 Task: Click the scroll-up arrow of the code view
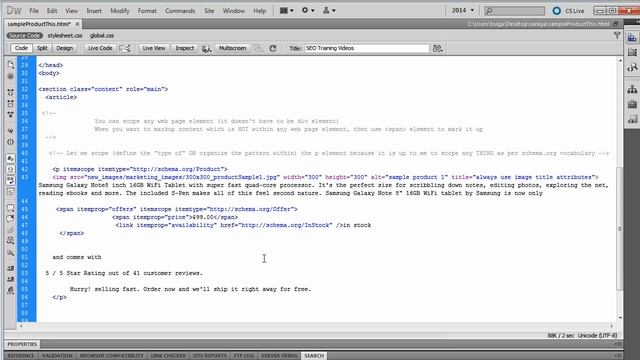(620, 60)
